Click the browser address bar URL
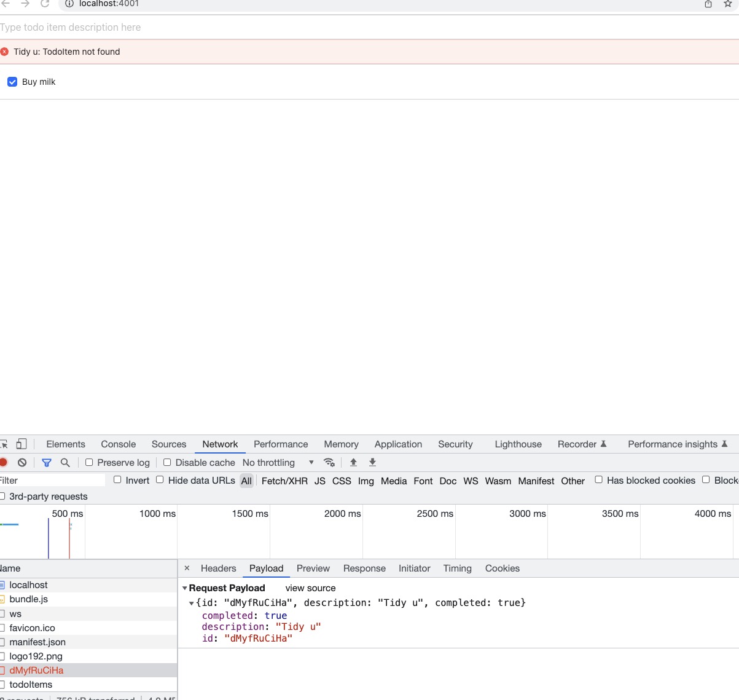739x700 pixels. (109, 4)
